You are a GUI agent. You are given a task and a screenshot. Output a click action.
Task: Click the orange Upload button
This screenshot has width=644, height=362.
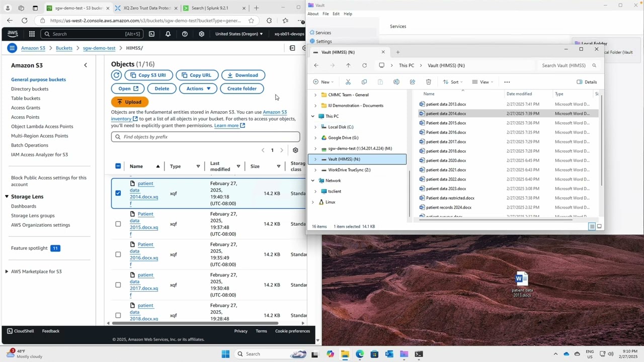(x=130, y=102)
